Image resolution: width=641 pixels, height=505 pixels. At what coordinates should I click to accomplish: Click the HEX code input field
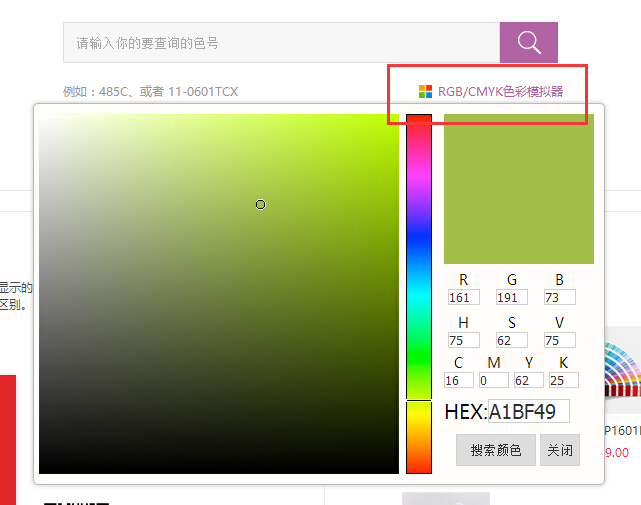click(x=528, y=411)
